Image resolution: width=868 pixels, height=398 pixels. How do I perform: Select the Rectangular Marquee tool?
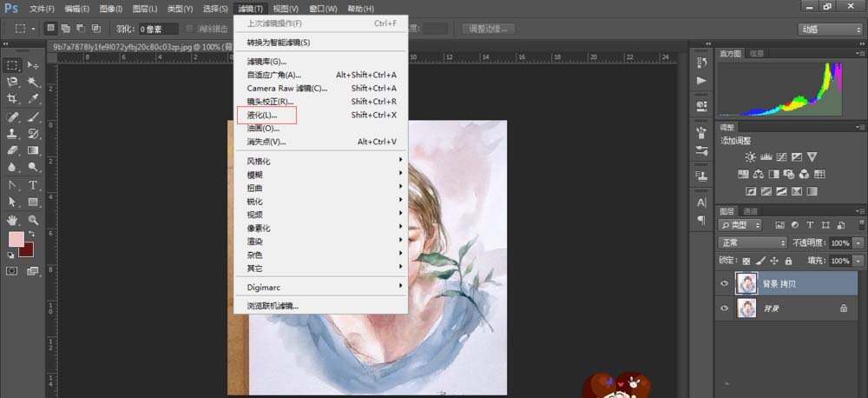pos(12,65)
